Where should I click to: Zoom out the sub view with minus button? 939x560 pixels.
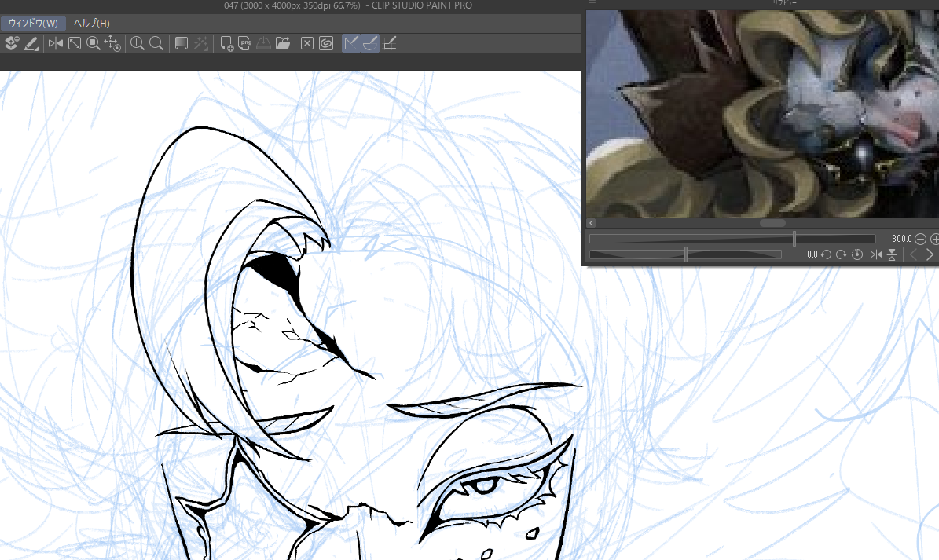click(x=920, y=239)
